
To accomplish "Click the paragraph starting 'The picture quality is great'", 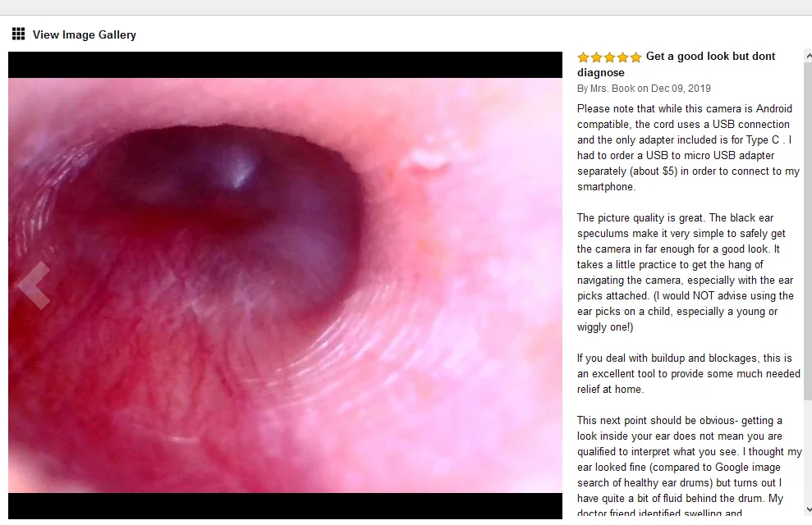I will [x=685, y=272].
